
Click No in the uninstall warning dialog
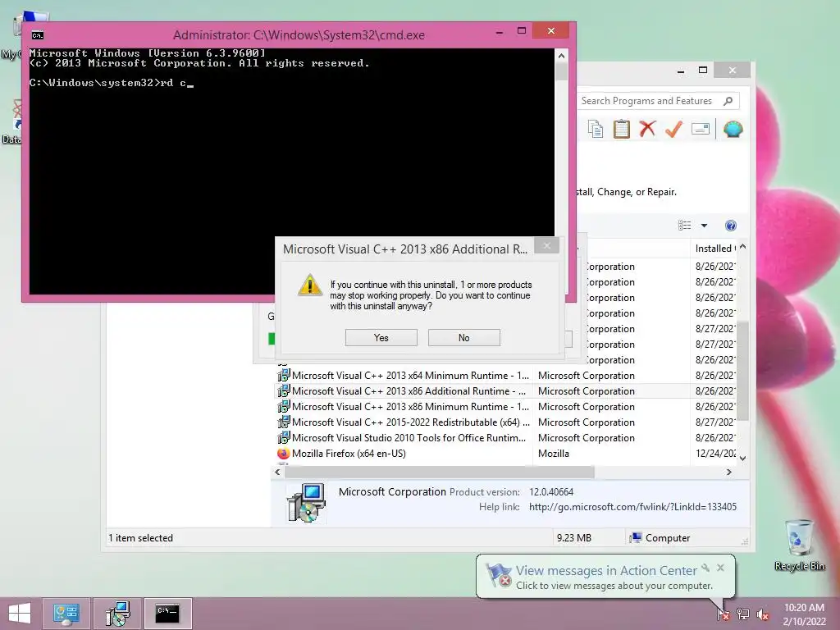(464, 337)
